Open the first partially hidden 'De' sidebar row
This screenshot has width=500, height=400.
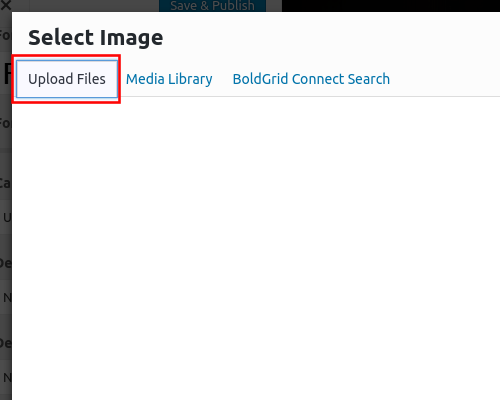(x=6, y=263)
